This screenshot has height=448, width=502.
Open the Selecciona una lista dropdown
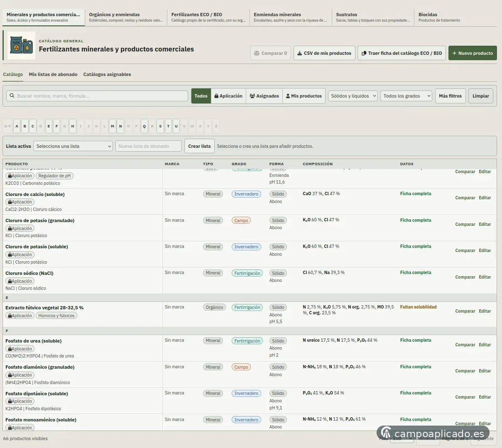tap(73, 146)
